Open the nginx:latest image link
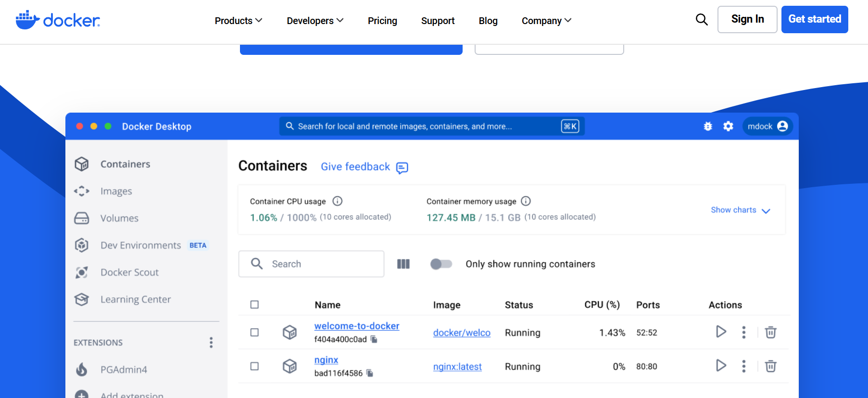Viewport: 868px width, 398px height. pos(457,367)
